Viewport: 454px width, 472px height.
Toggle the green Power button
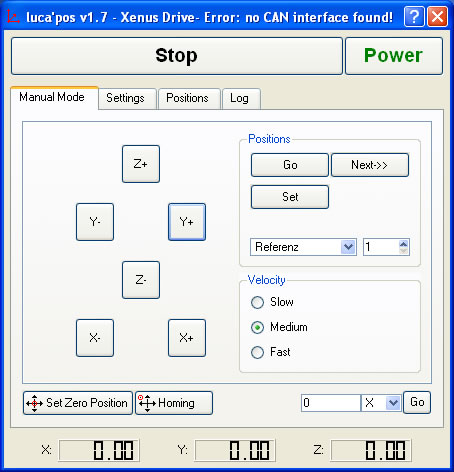(x=394, y=56)
